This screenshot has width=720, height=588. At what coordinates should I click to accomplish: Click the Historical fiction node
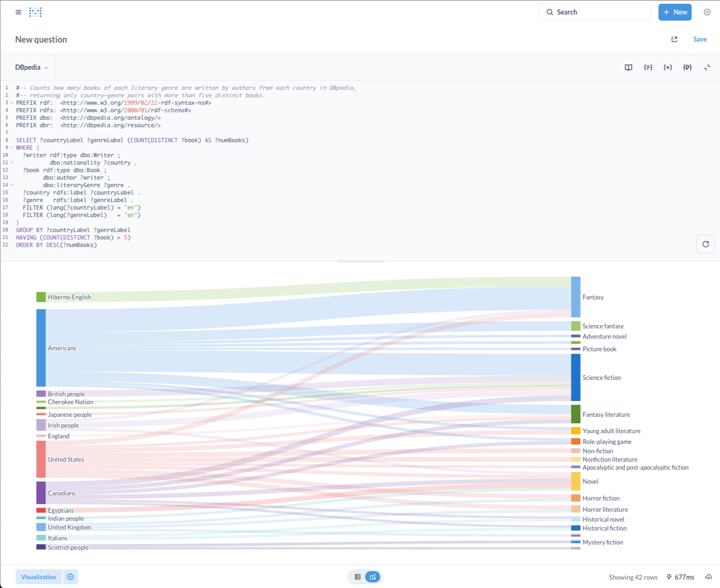(576, 528)
